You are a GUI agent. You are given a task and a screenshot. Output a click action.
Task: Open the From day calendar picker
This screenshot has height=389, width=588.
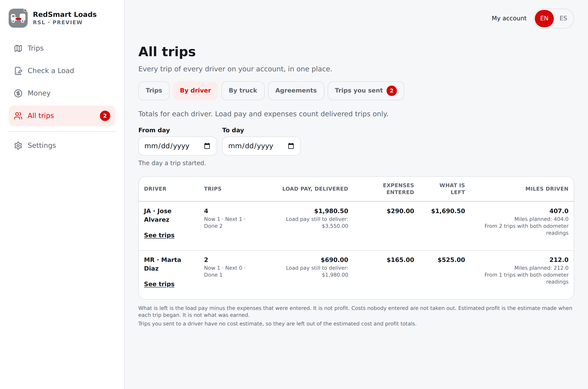click(x=207, y=146)
